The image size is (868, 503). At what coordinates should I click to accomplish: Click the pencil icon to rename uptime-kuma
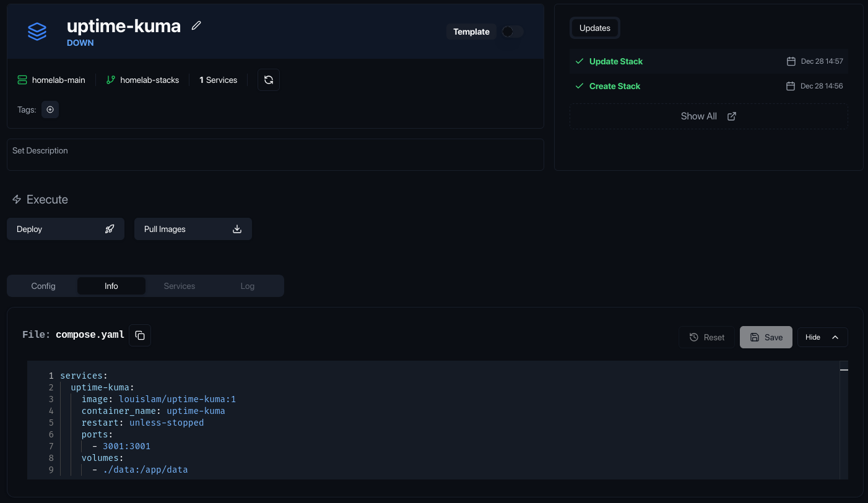click(x=196, y=25)
